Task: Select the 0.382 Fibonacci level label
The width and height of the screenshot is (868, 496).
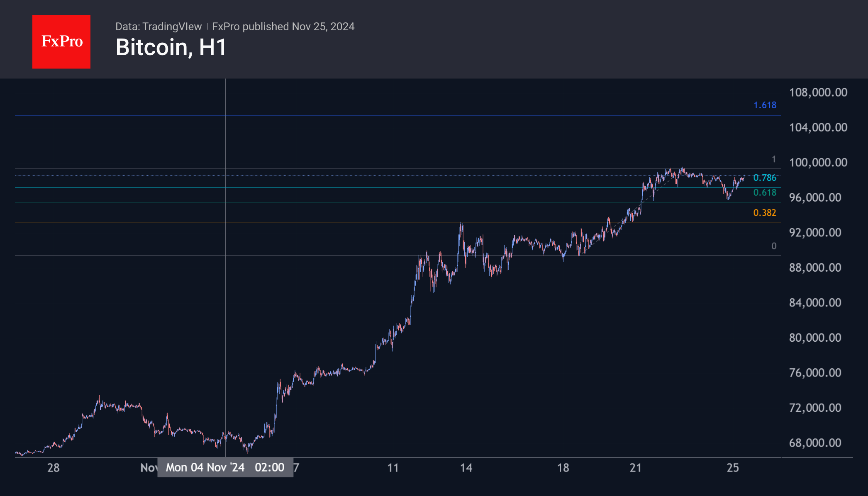Action: (765, 213)
